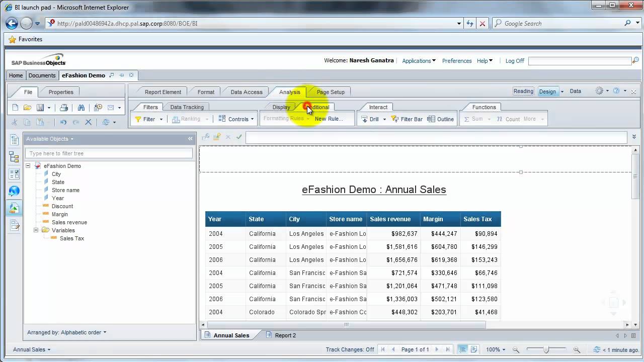Switch to Quick Display mode icon

pos(462,349)
